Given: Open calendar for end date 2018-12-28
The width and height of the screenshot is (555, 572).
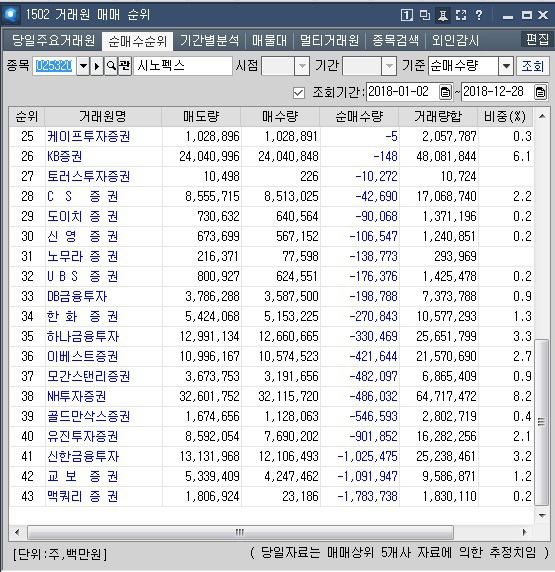Looking at the screenshot, I should coord(540,92).
